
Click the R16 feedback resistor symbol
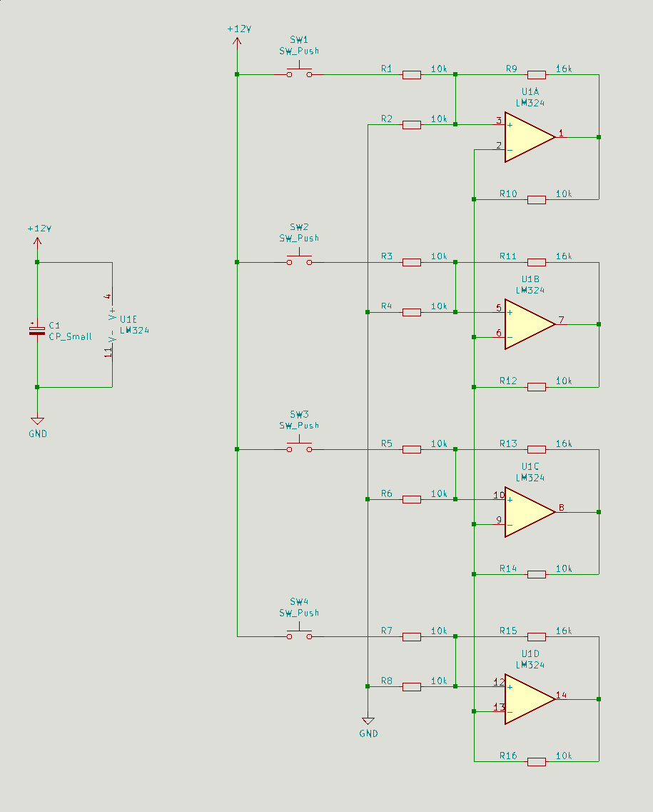(x=537, y=762)
